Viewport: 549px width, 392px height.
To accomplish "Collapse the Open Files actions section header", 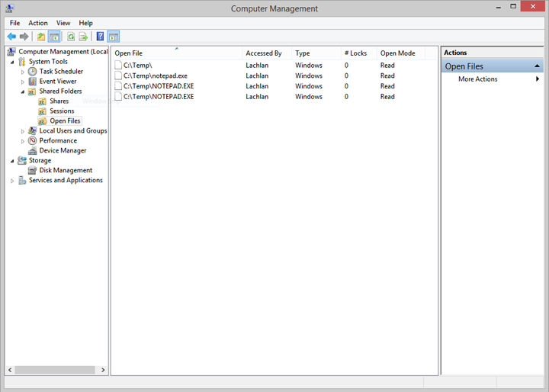I will [537, 66].
